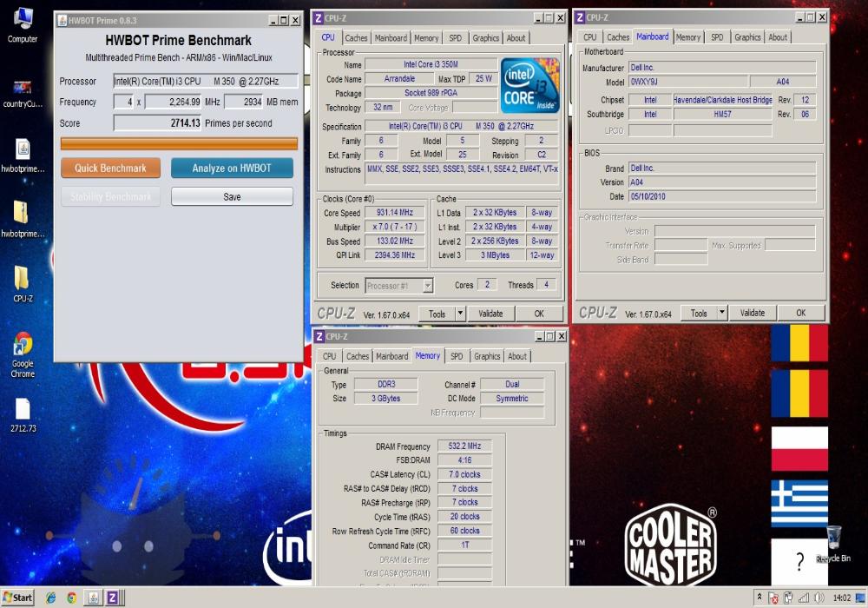Screen dimensions: 868x608
Task: Switch to the CPU-Z taskbar item
Action: pyautogui.click(x=114, y=598)
